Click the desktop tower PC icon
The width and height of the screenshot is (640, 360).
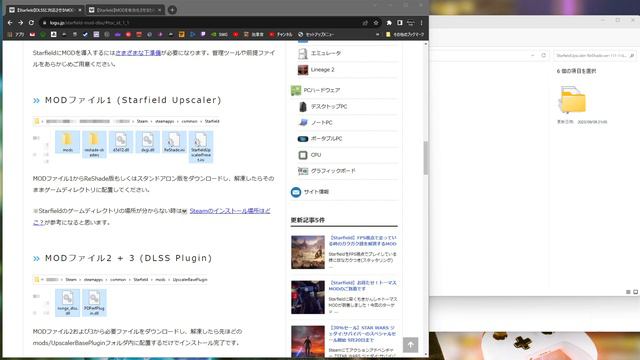pyautogui.click(x=303, y=107)
